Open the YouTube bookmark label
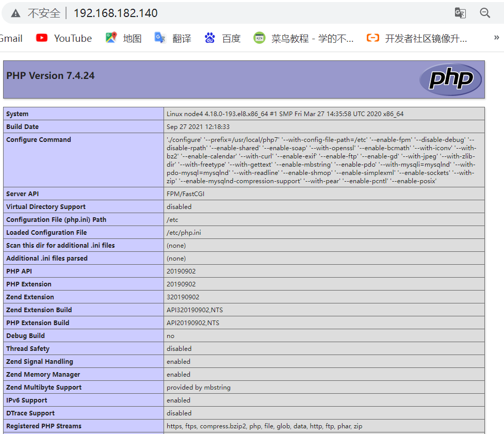Viewport: 504px width, 434px height. click(73, 38)
